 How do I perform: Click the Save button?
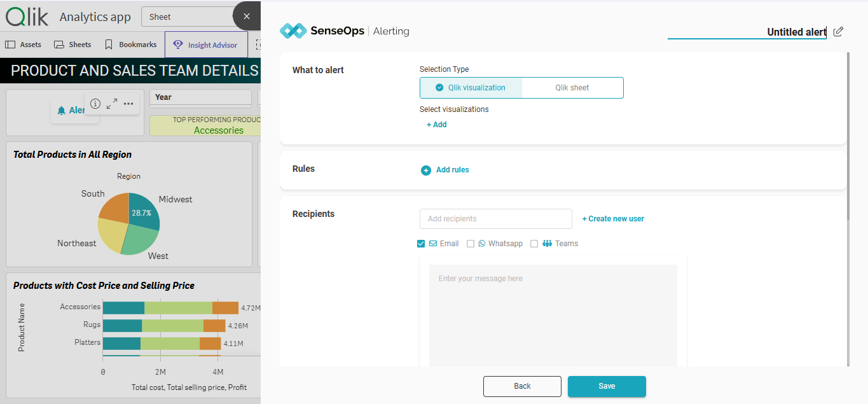point(606,386)
